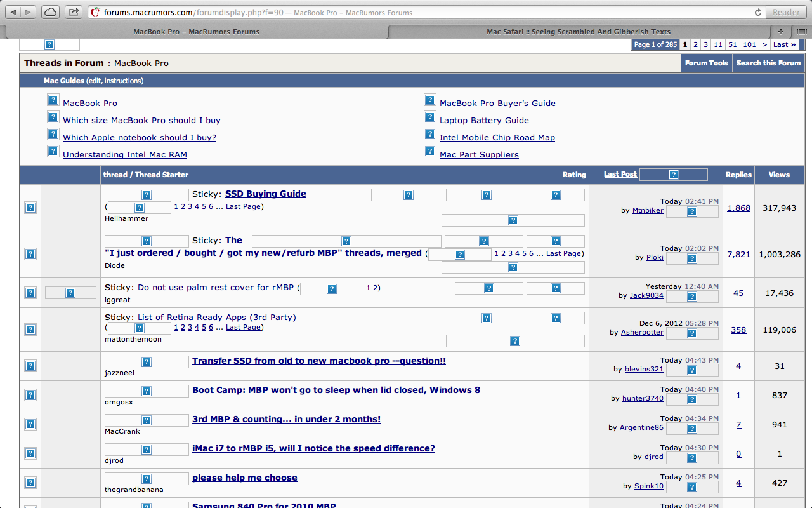812x508 pixels.
Task: View last poster Mtnbiker's profile
Action: (x=648, y=210)
